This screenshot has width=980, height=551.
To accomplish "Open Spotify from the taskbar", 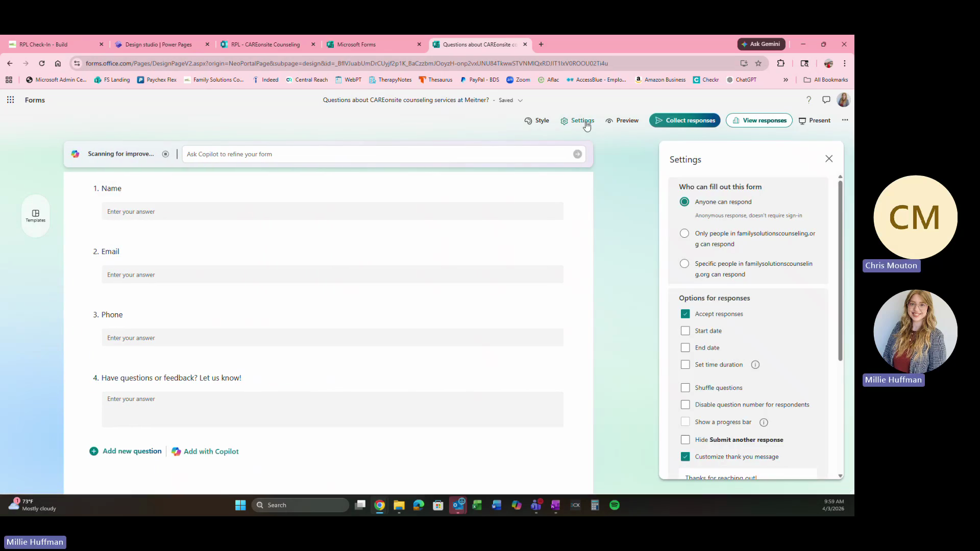I will (615, 505).
